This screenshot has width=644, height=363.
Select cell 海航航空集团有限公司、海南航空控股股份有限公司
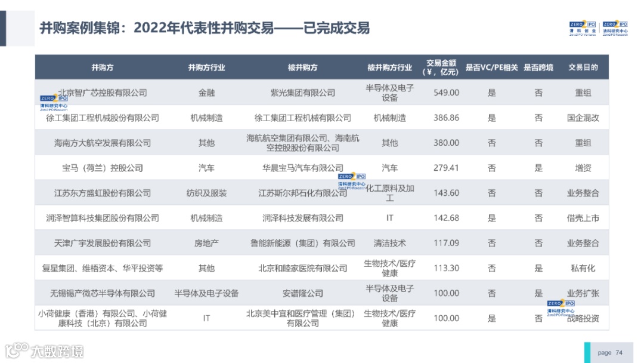[x=303, y=143]
